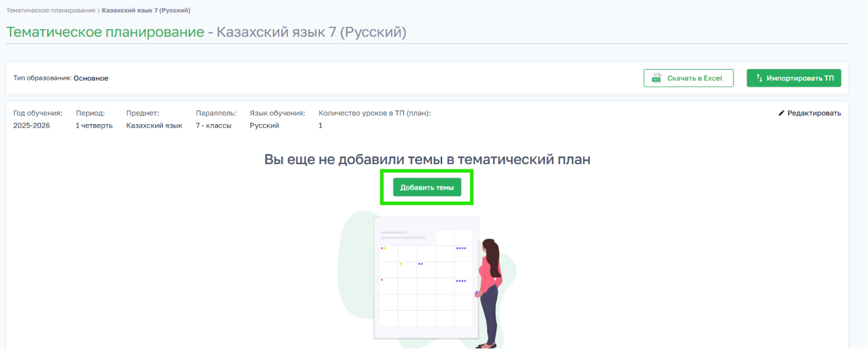Click the import arrows icon

point(759,78)
